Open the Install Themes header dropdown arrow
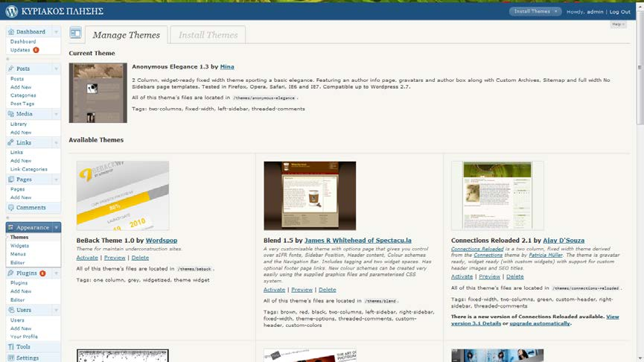 coord(556,11)
